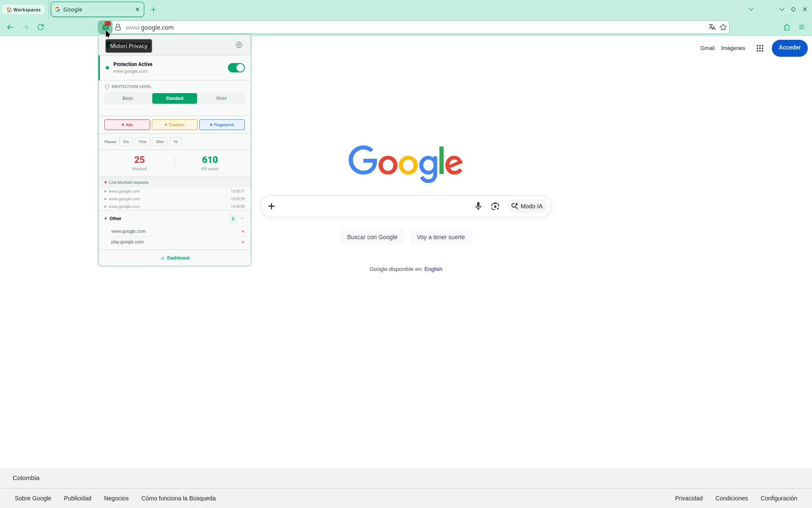Remove play.google.com from Other list
The height and width of the screenshot is (508, 812).
coord(243,242)
